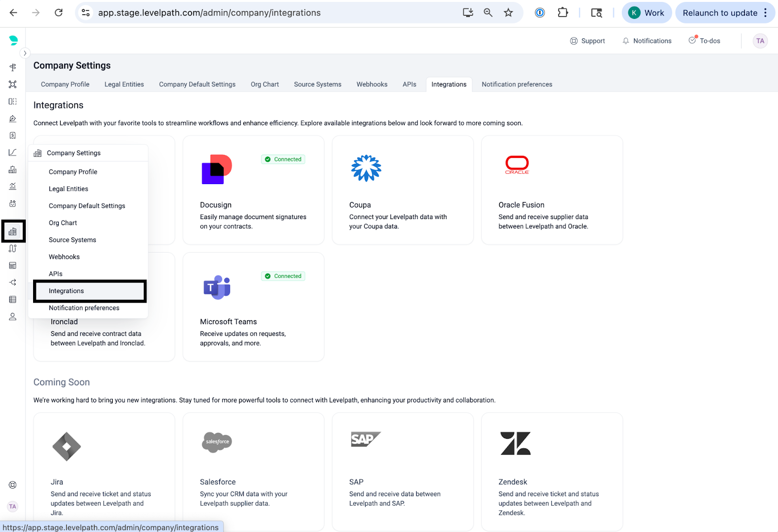Click the Connected badge on Microsoft Teams
This screenshot has height=532, width=778.
coord(283,276)
